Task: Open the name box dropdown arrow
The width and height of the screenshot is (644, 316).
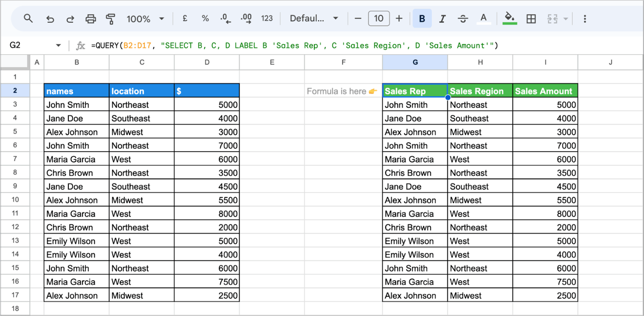Action: coord(58,45)
